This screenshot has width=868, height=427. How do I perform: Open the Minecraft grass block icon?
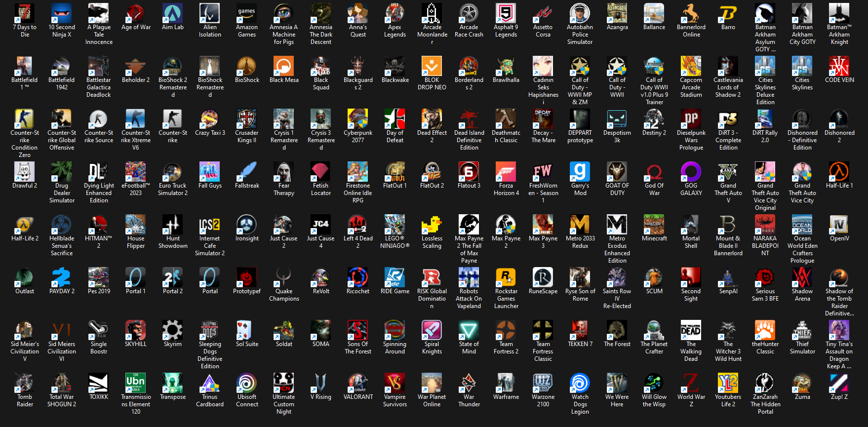tap(654, 225)
